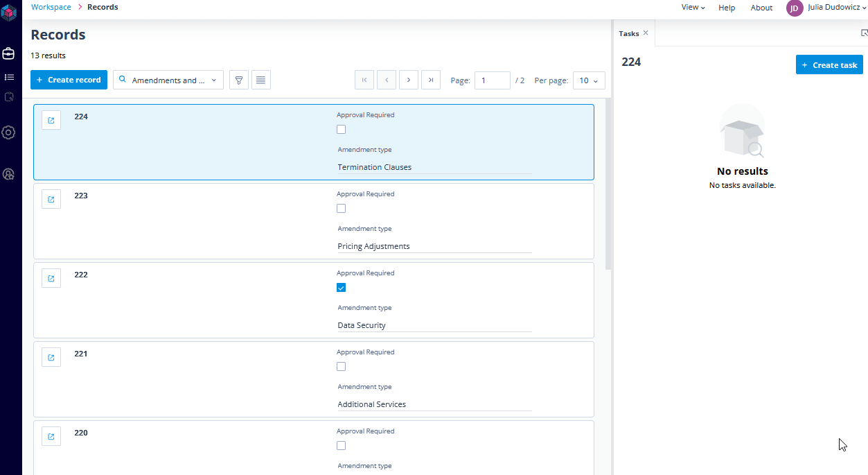Open record 221 with its link icon
This screenshot has height=475, width=868.
[51, 358]
